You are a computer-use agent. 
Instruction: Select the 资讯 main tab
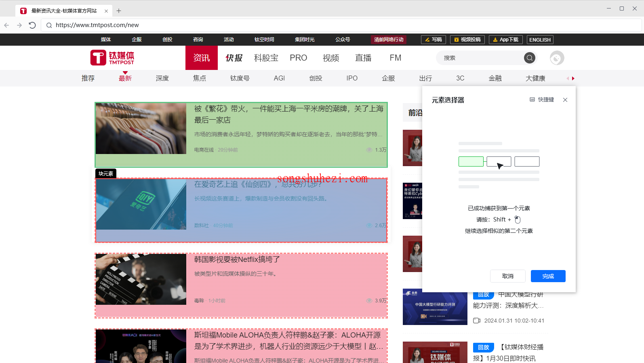[202, 58]
